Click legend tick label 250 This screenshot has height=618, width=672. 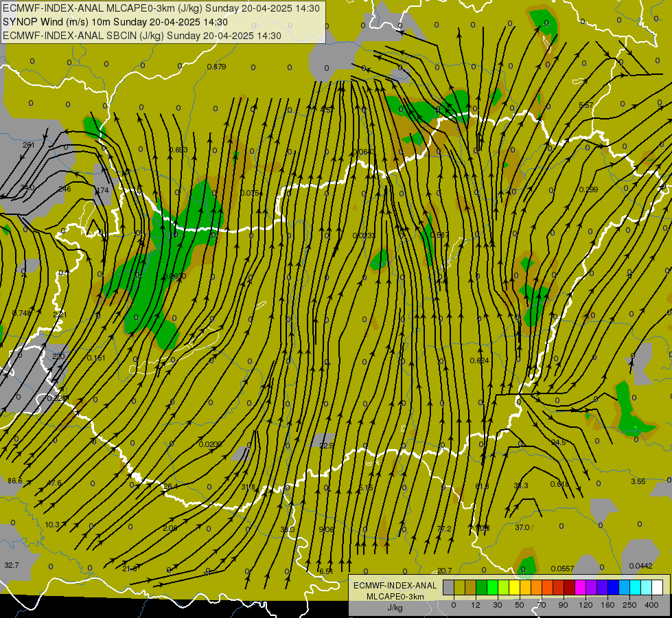(x=629, y=605)
